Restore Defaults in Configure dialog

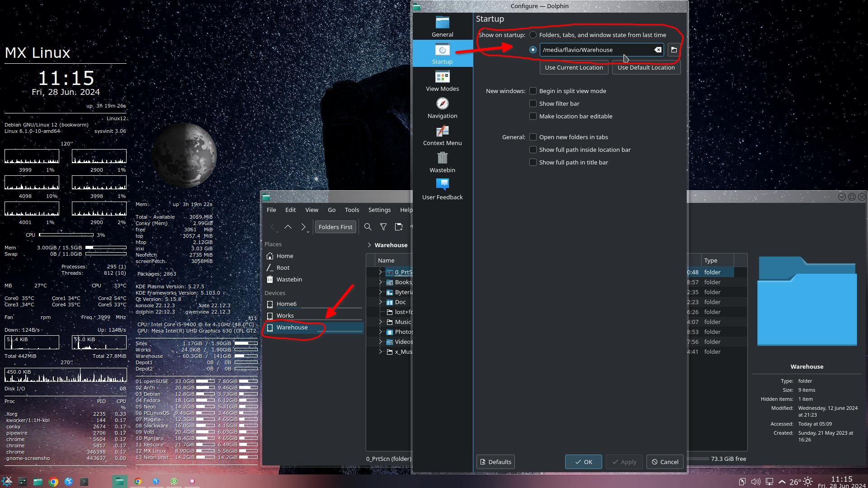(495, 462)
